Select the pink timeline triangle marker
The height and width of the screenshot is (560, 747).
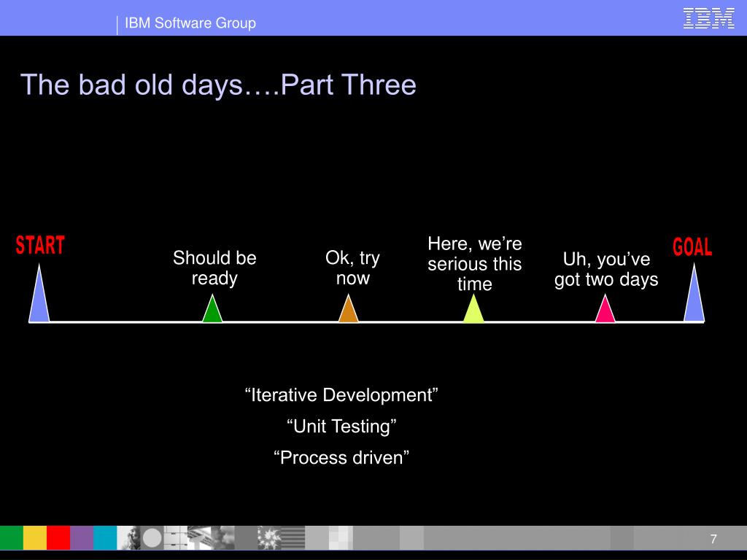tap(605, 308)
